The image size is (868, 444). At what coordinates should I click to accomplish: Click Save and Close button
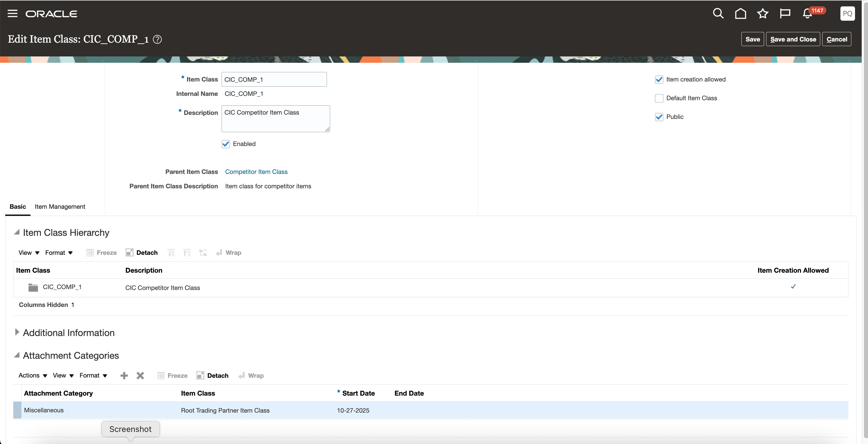[x=793, y=39]
